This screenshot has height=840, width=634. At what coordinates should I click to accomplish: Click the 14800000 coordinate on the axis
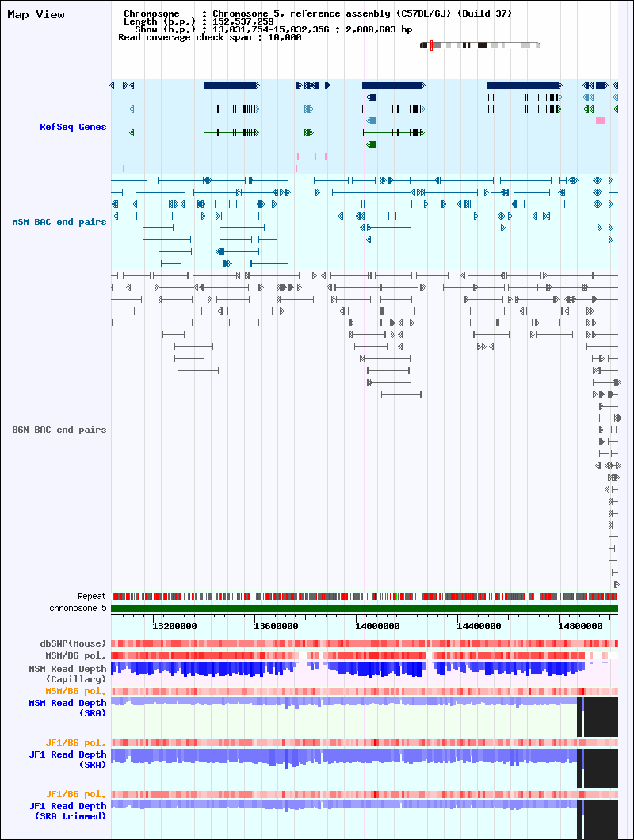(x=580, y=626)
